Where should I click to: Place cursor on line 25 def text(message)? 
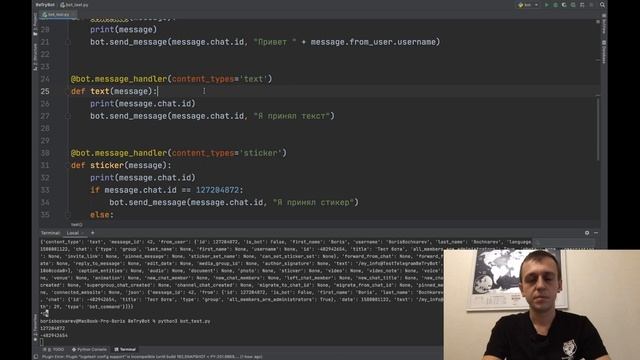(x=114, y=91)
